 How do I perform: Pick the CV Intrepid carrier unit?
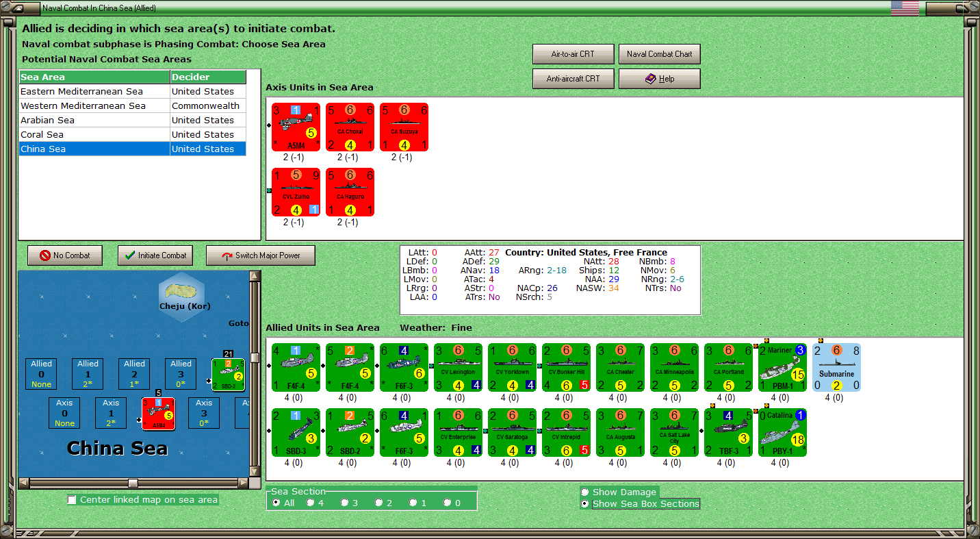[566, 432]
